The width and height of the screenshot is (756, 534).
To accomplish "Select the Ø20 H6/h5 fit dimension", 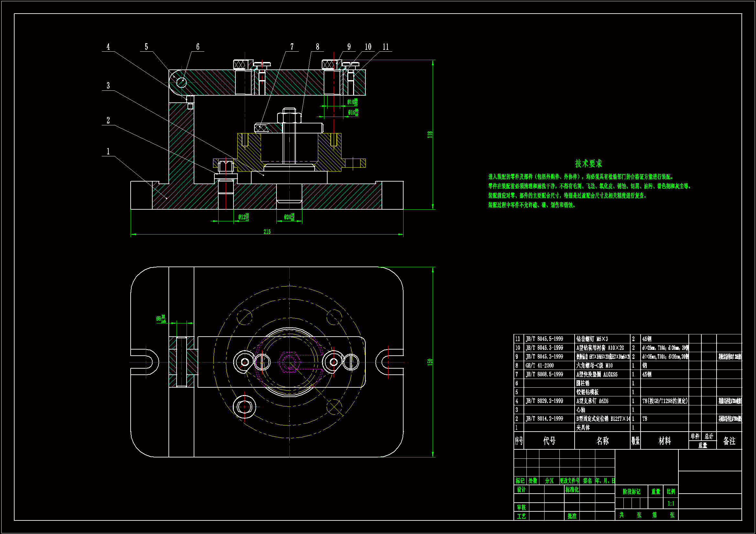I will coord(289,217).
